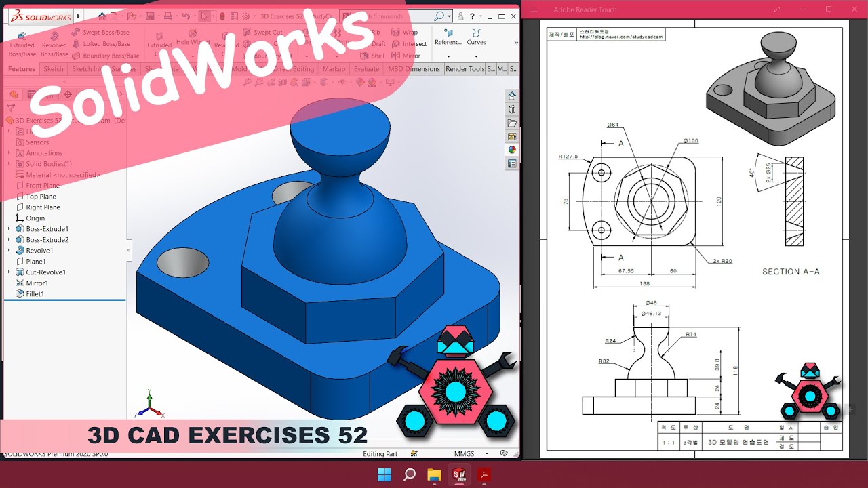Expand the Revolve1 feature

(x=9, y=251)
